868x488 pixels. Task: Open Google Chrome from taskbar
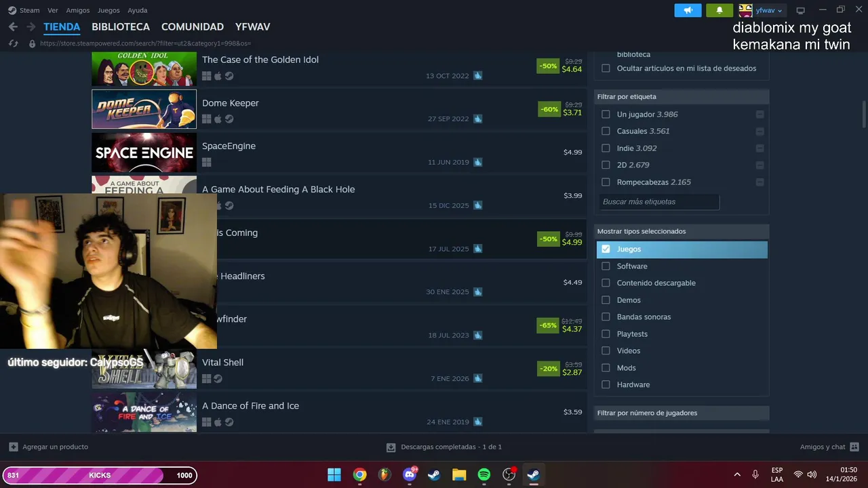(359, 474)
